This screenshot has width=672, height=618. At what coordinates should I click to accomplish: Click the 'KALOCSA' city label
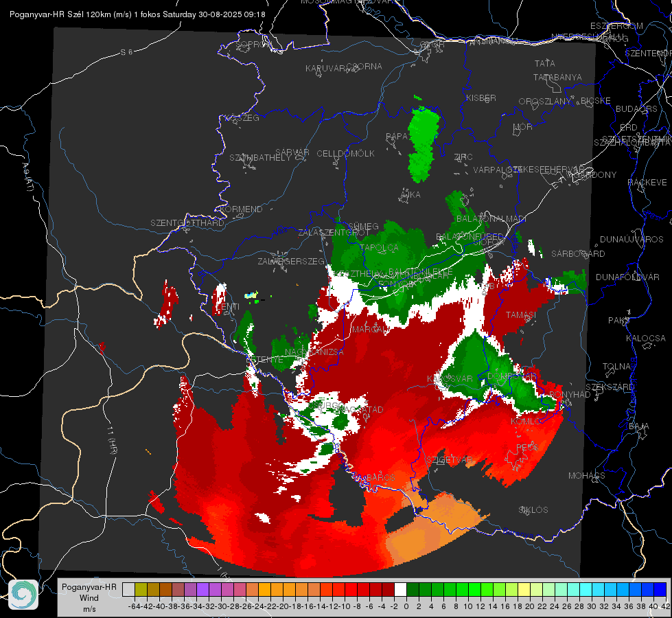coord(646,339)
